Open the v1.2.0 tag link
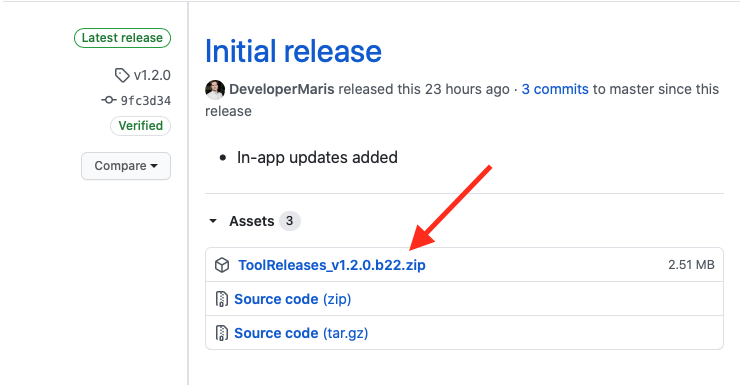The height and width of the screenshot is (385, 743). [152, 75]
